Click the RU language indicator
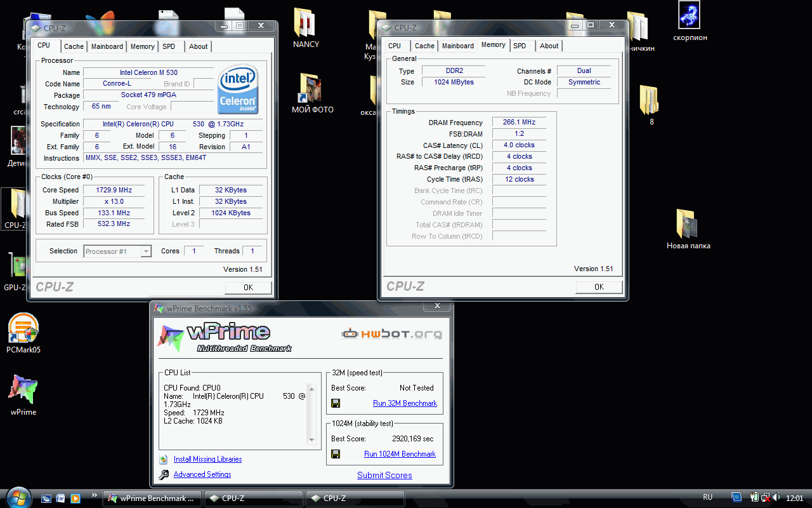Viewport: 812px width, 508px height. click(x=708, y=497)
